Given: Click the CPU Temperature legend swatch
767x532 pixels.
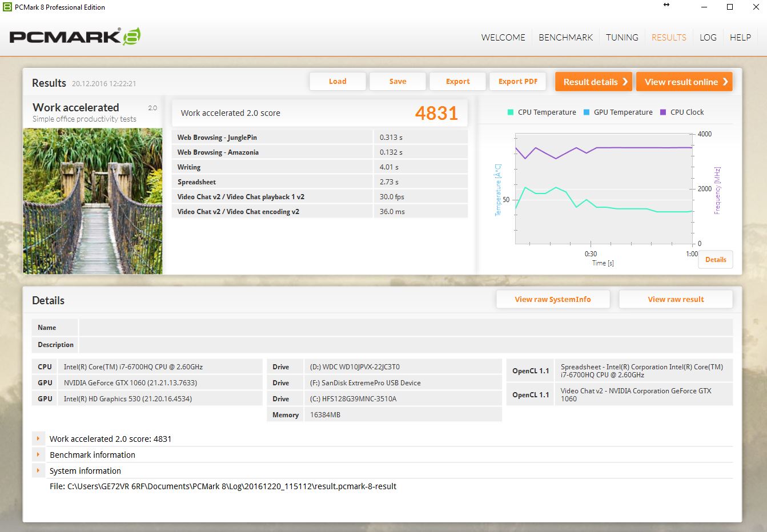Looking at the screenshot, I should pyautogui.click(x=511, y=112).
